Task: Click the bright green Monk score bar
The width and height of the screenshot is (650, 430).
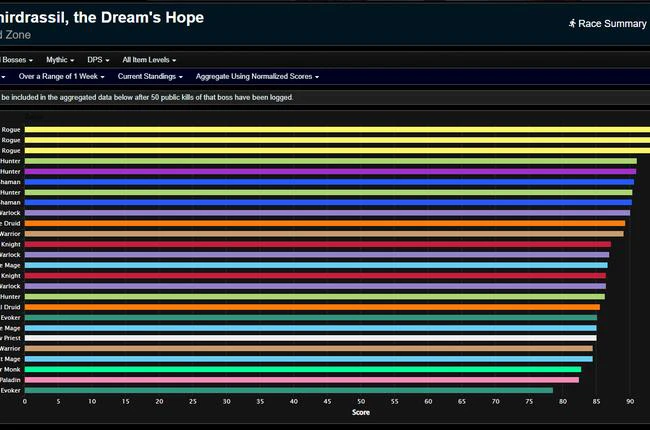Action: coord(303,369)
